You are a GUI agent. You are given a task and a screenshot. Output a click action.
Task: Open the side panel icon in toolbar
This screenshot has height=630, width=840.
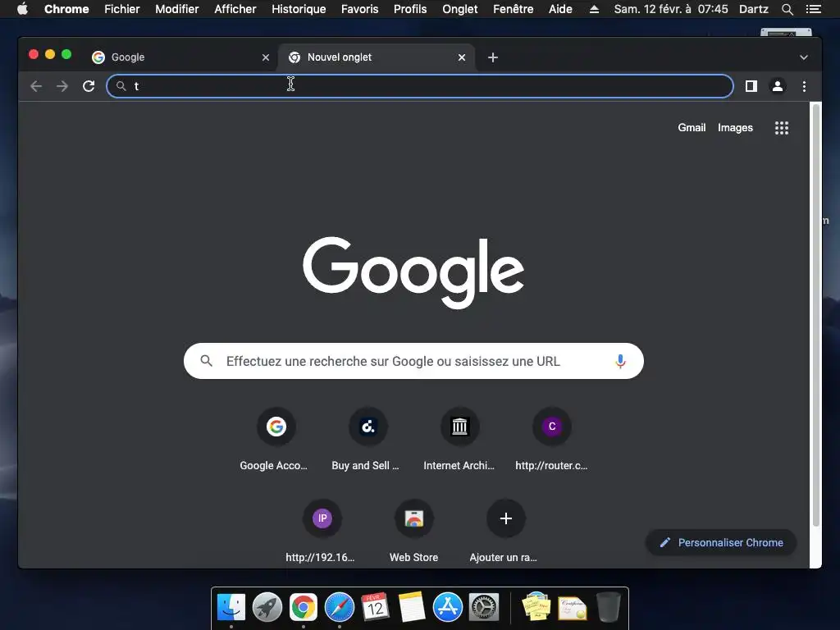[x=751, y=86]
